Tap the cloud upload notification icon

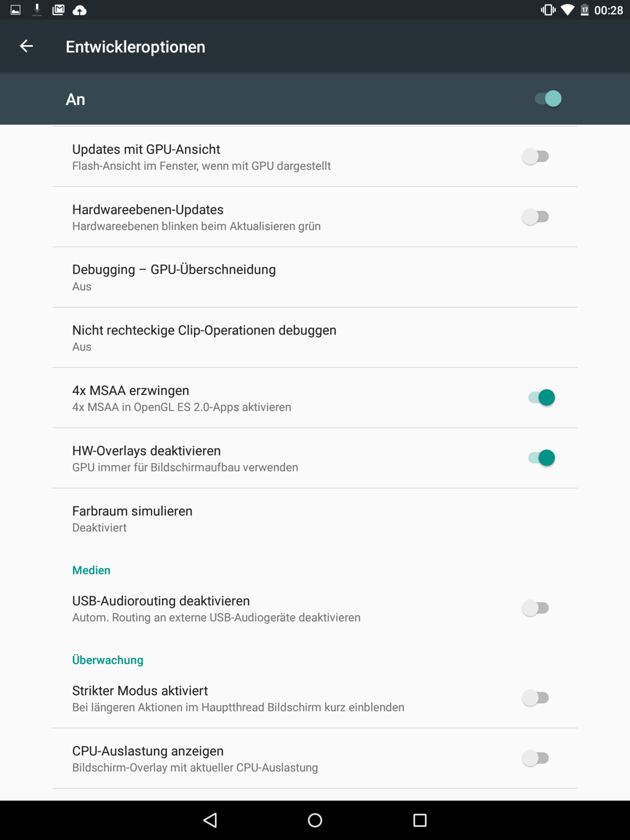click(79, 10)
